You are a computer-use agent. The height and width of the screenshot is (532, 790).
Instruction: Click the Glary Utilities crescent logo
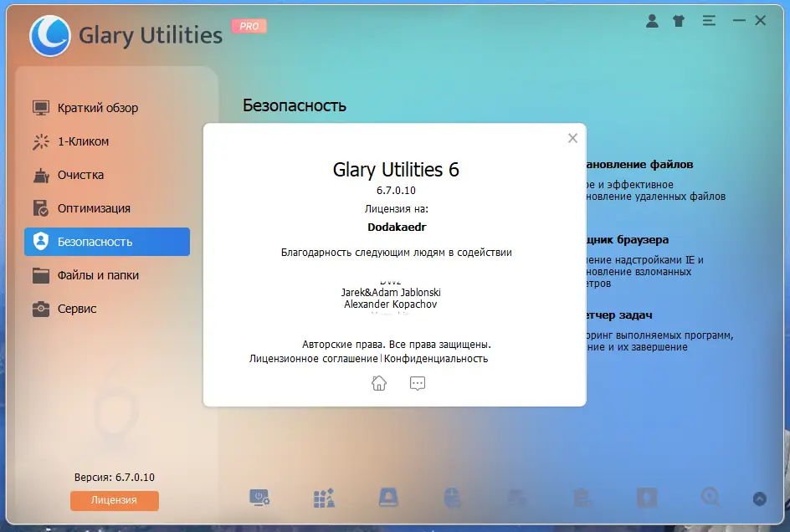coord(50,36)
